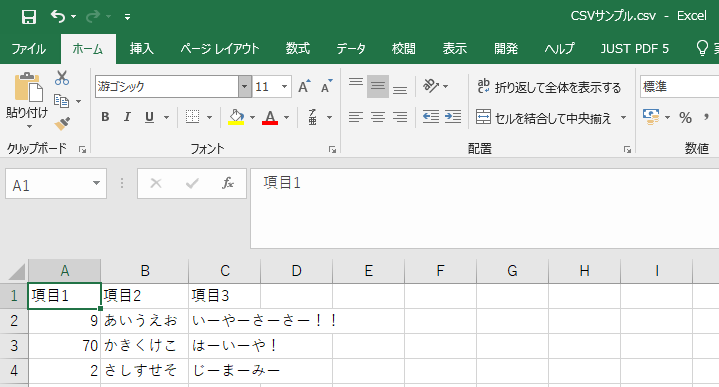Click the Paste (貼り付け) clipboard icon

pos(28,87)
